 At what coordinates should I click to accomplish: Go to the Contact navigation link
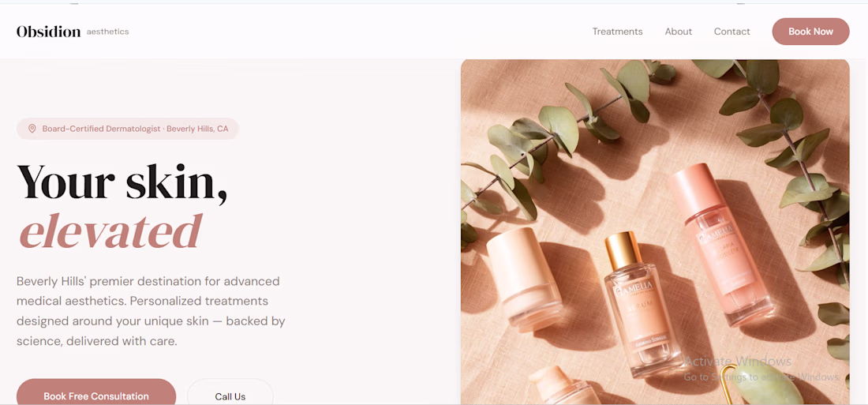(x=731, y=32)
